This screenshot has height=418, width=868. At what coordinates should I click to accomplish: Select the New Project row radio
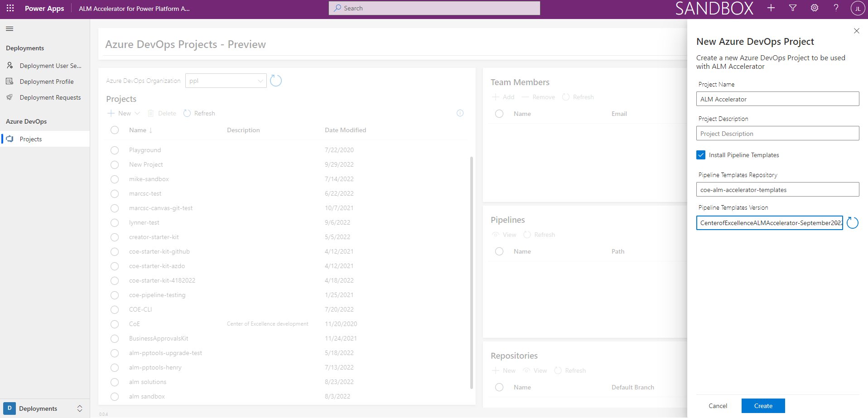click(115, 164)
